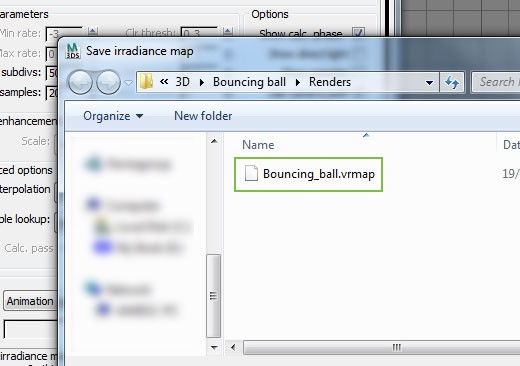
Task: Click the navigation pane scroll up arrow
Action: pos(214,141)
